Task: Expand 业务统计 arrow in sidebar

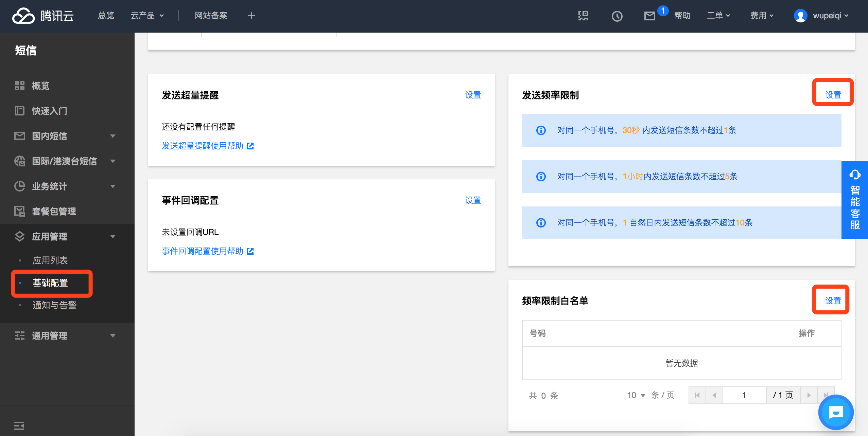Action: tap(113, 186)
